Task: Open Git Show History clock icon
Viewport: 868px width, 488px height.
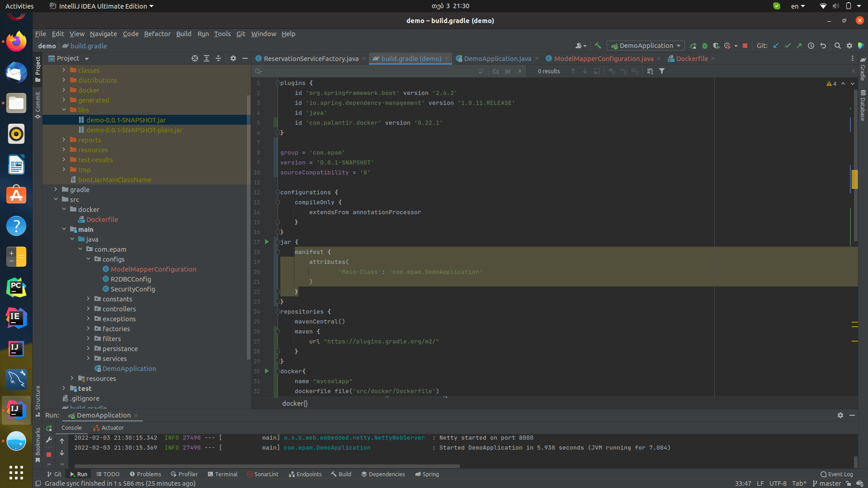Action: [x=811, y=46]
